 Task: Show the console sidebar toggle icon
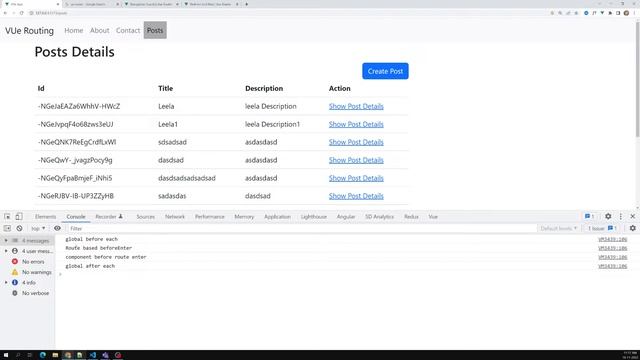point(7,228)
